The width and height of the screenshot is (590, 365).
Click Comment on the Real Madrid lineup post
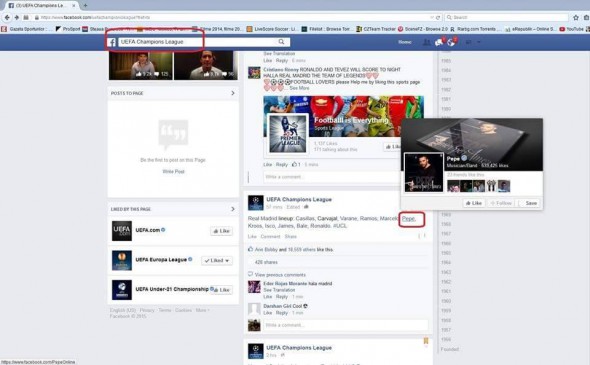270,237
